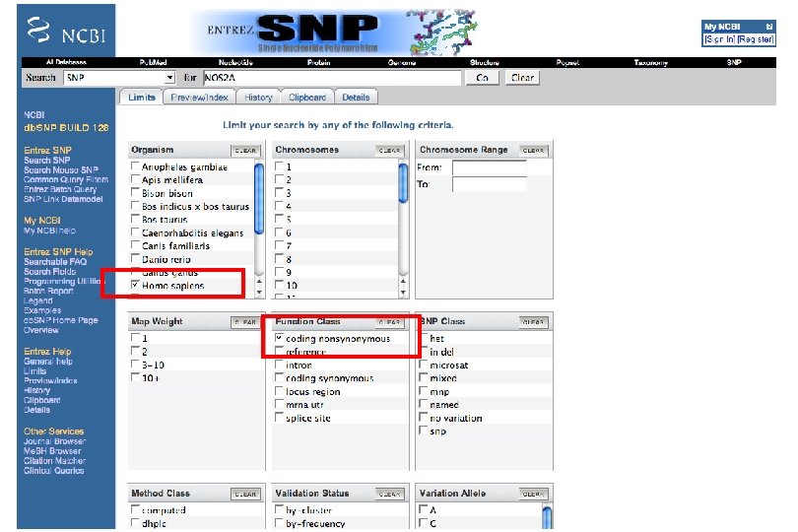Check the splice site box

click(279, 418)
